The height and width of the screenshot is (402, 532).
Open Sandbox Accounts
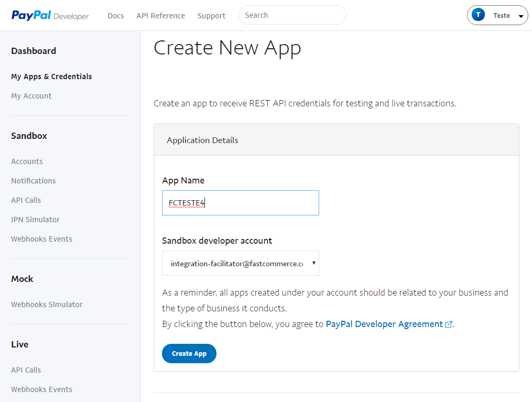point(27,161)
